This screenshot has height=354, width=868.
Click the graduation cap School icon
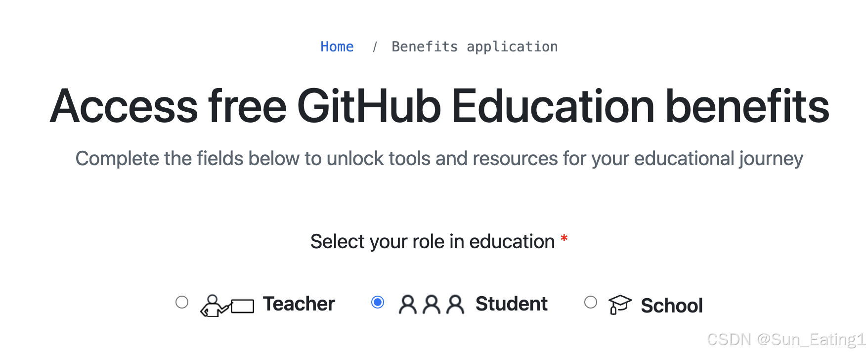tap(619, 305)
